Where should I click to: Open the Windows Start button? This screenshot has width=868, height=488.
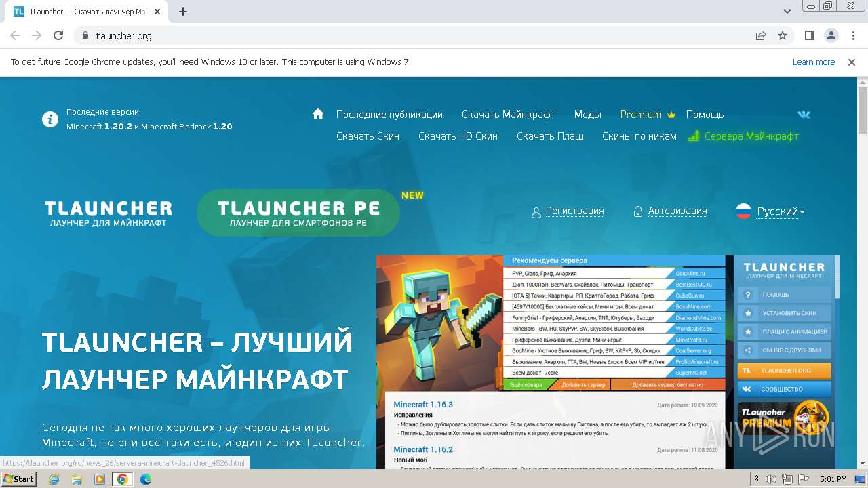pyautogui.click(x=19, y=479)
